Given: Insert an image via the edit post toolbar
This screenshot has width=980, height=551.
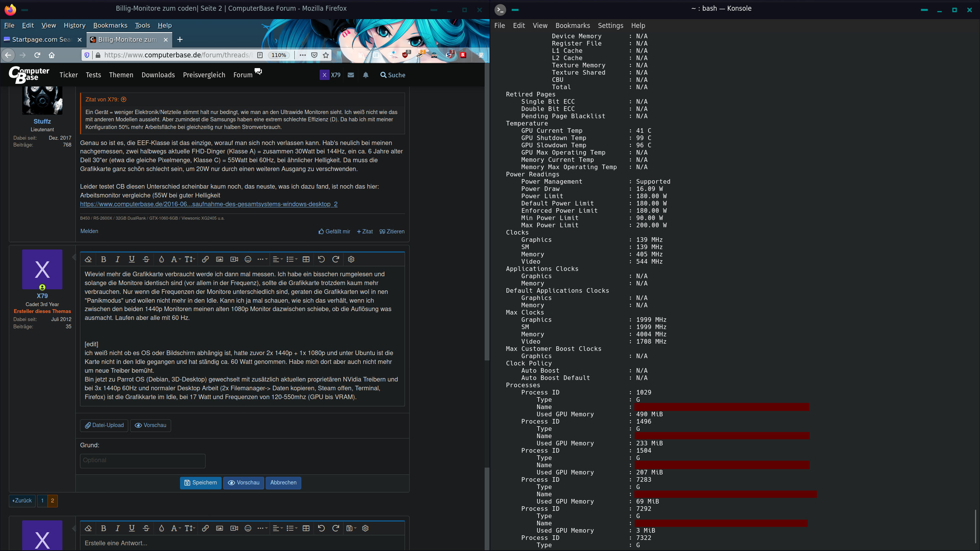Looking at the screenshot, I should pyautogui.click(x=219, y=259).
